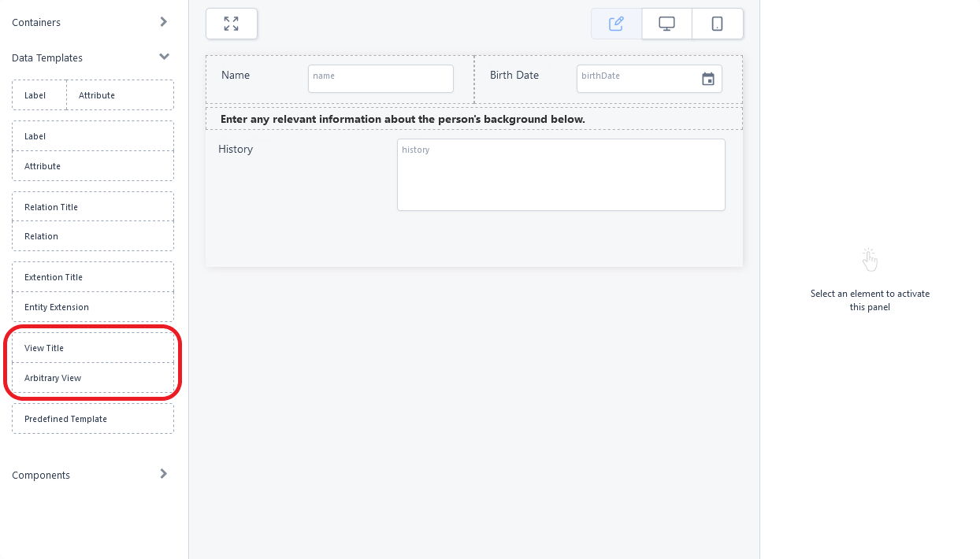Select the Name label in form
980x559 pixels.
tap(236, 76)
